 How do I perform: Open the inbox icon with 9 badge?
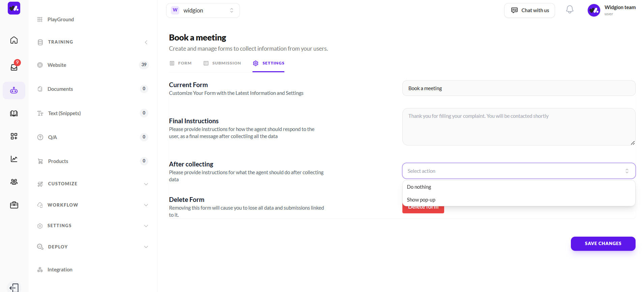click(x=14, y=67)
